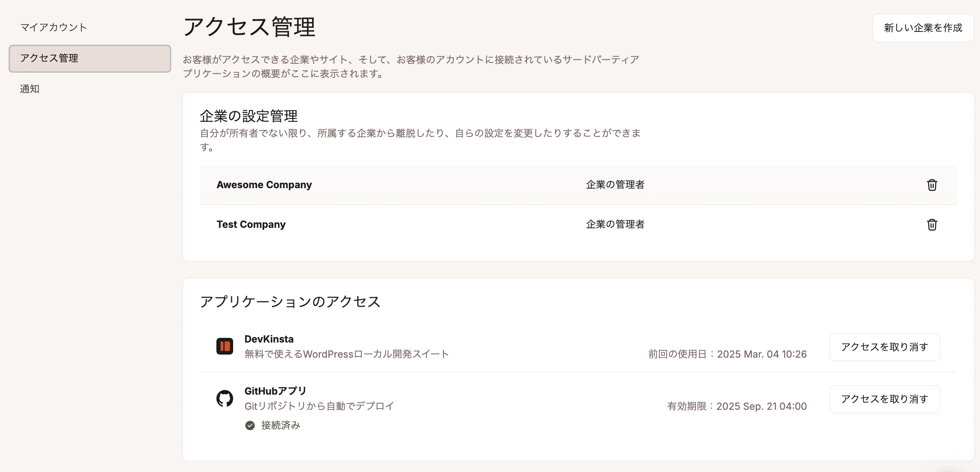980x472 pixels.
Task: Revoke GitHub app access button
Action: [884, 399]
